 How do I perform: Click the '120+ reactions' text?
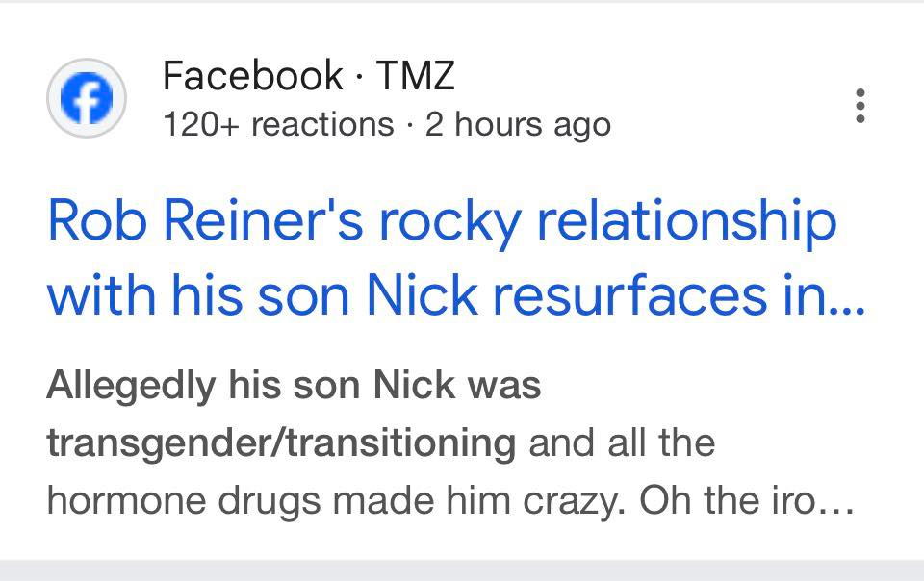[278, 124]
